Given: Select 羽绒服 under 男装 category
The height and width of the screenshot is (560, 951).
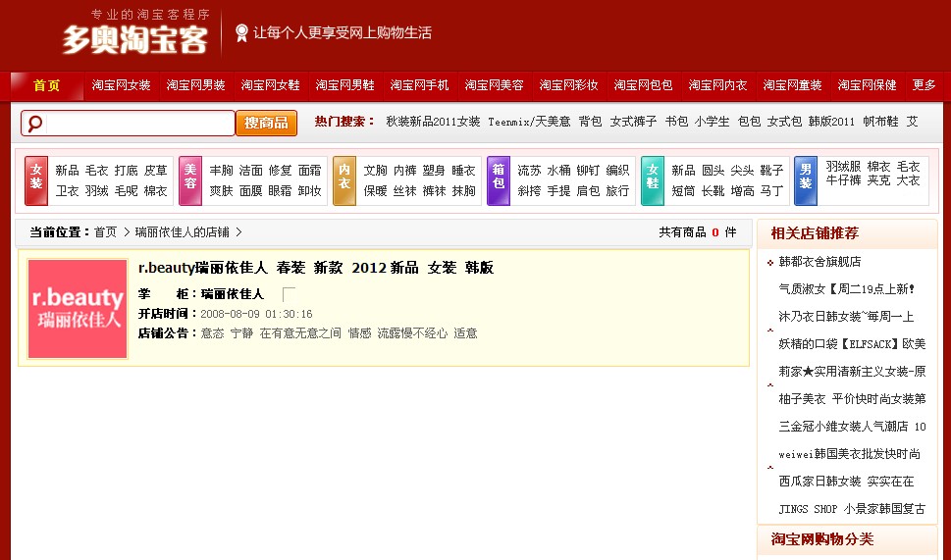Looking at the screenshot, I should 843,166.
